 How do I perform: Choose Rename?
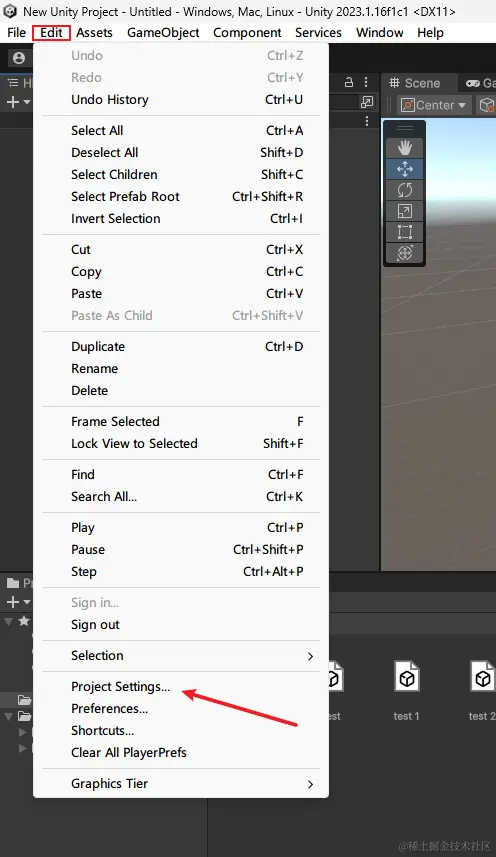click(181, 368)
